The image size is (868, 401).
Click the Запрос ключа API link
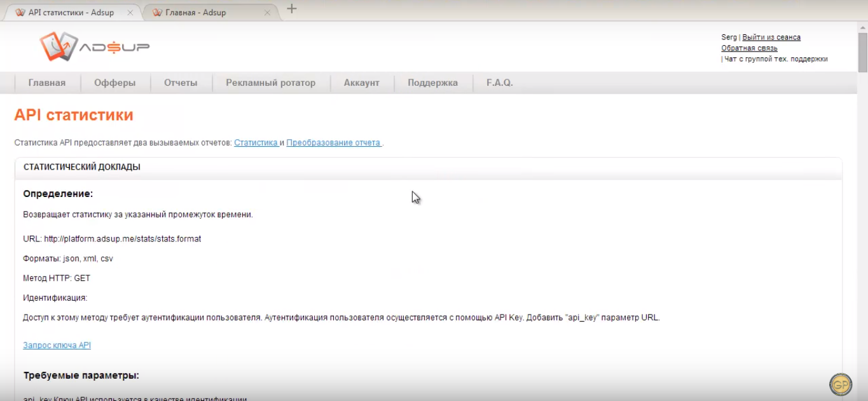pyautogui.click(x=57, y=344)
